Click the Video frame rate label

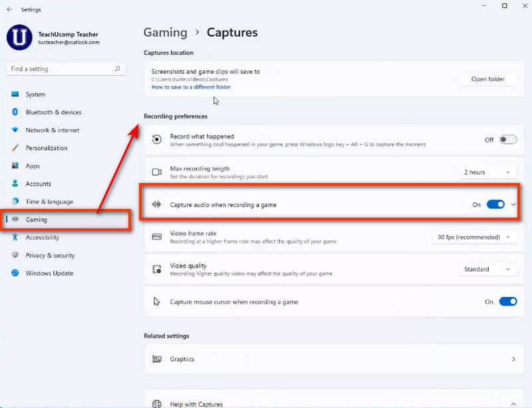point(193,234)
